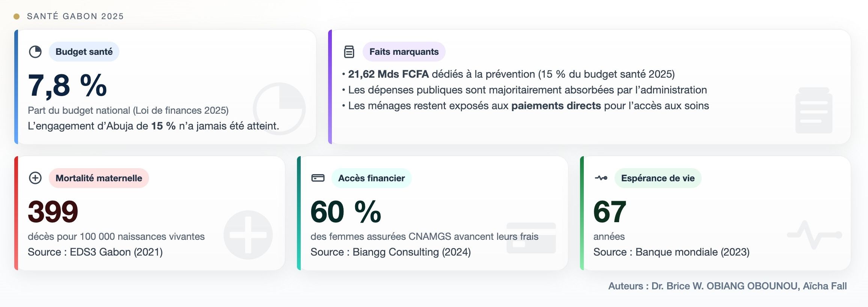The width and height of the screenshot is (868, 307).
Task: Select the Mortalité maternelle badge
Action: tap(99, 178)
